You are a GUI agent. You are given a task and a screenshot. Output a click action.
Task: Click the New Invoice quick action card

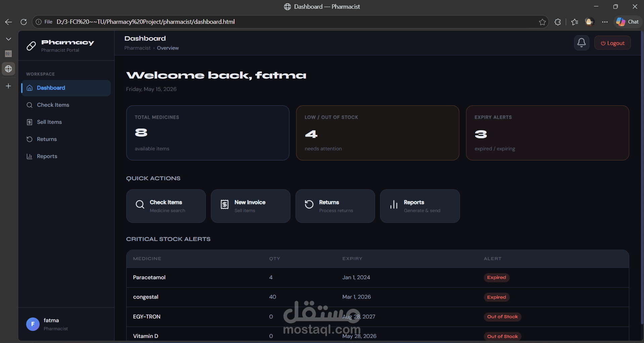coord(250,206)
